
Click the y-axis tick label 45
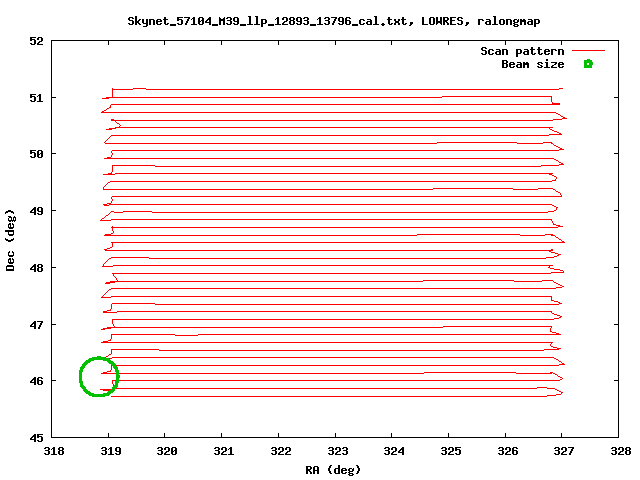click(x=36, y=438)
